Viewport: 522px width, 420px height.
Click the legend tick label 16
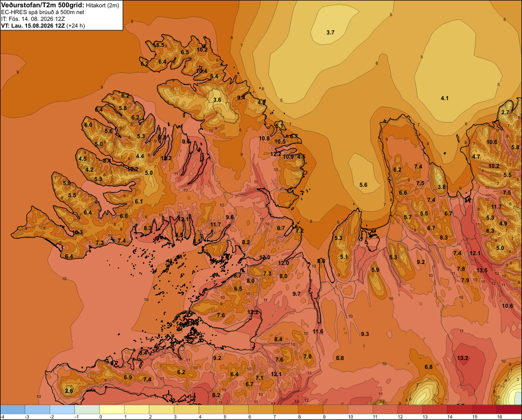point(500,417)
